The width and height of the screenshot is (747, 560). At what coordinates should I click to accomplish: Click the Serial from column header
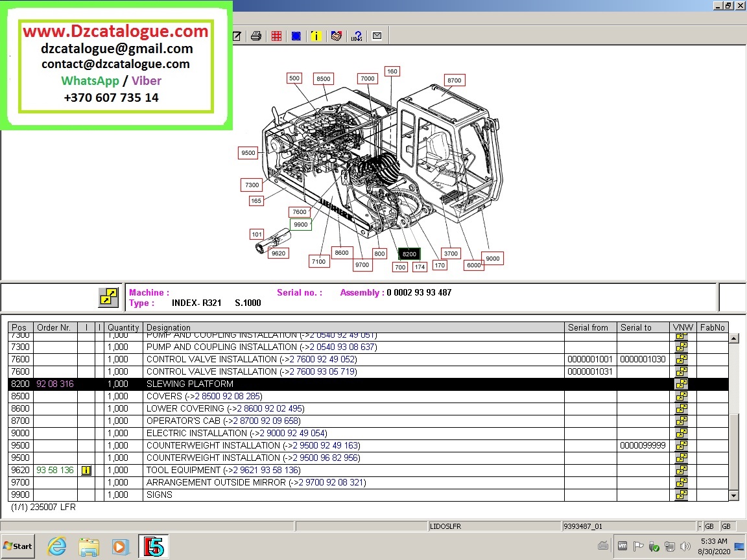(x=591, y=327)
